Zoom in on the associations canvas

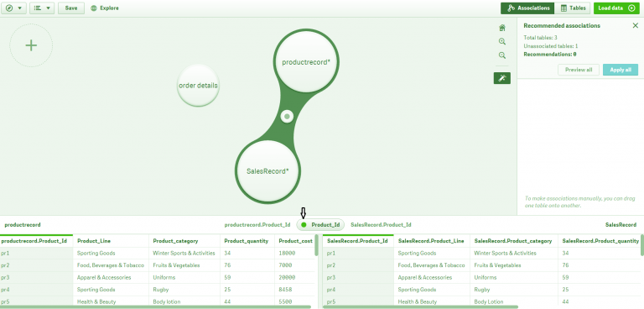tap(502, 41)
